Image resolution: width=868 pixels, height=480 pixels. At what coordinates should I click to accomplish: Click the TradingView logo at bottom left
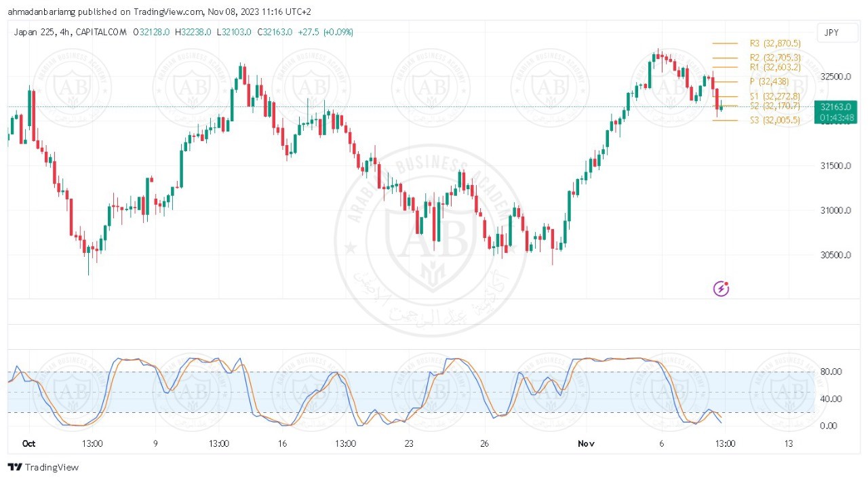pos(43,467)
